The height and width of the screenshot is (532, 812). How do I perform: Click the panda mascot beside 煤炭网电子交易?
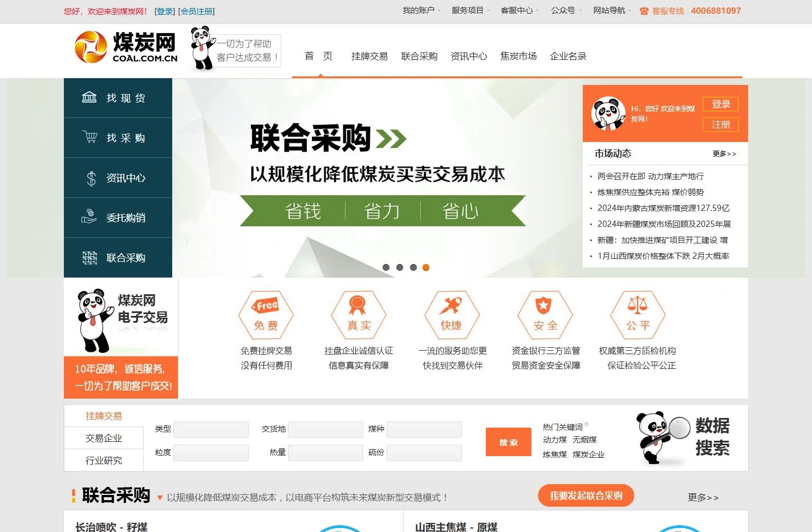pos(95,320)
